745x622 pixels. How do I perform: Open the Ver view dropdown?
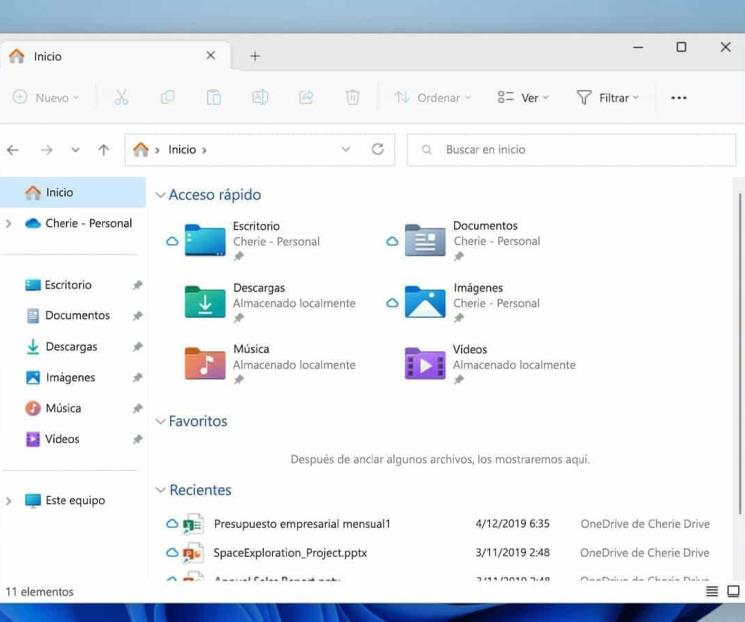(523, 97)
